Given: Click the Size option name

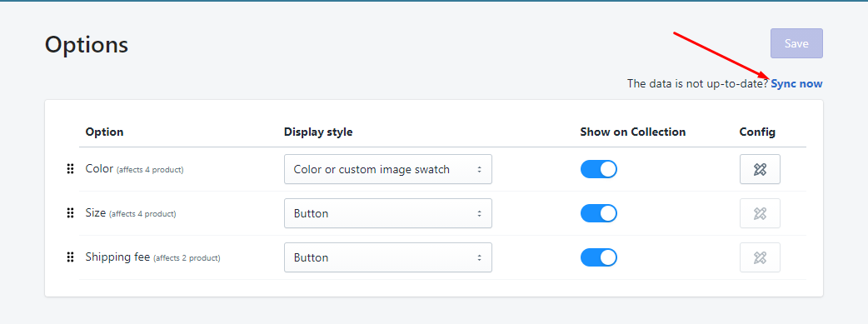Looking at the screenshot, I should click(x=95, y=212).
